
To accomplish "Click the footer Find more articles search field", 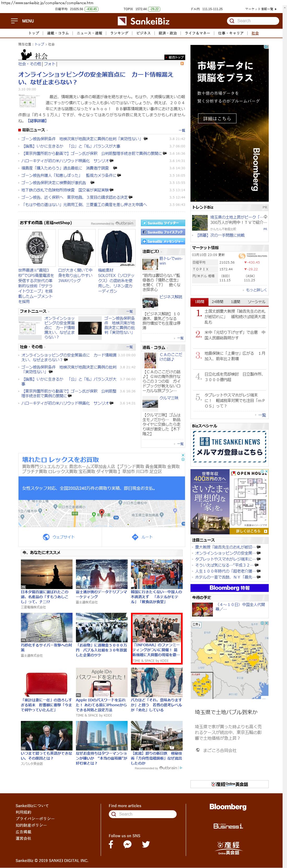I will (x=143, y=814).
